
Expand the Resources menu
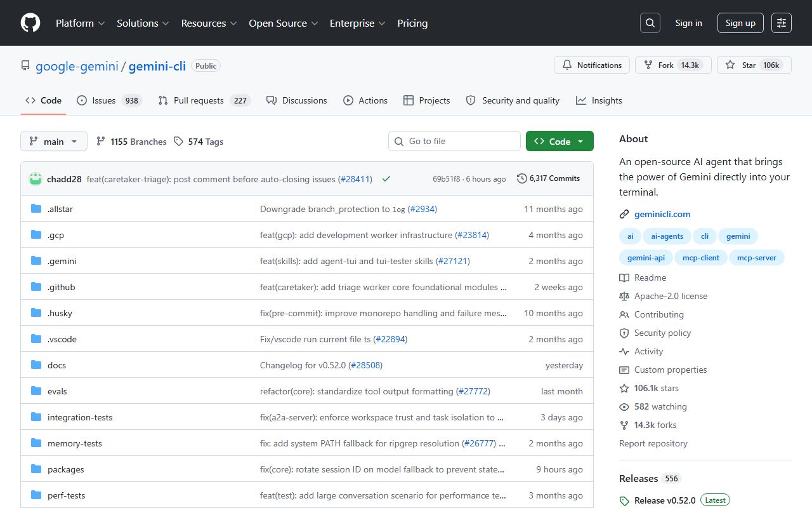209,23
